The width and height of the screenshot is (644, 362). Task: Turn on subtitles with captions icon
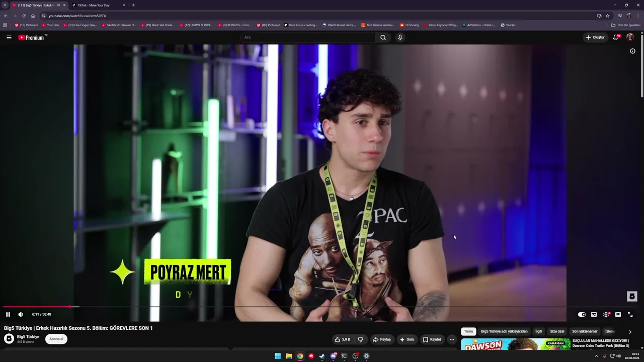click(x=594, y=314)
